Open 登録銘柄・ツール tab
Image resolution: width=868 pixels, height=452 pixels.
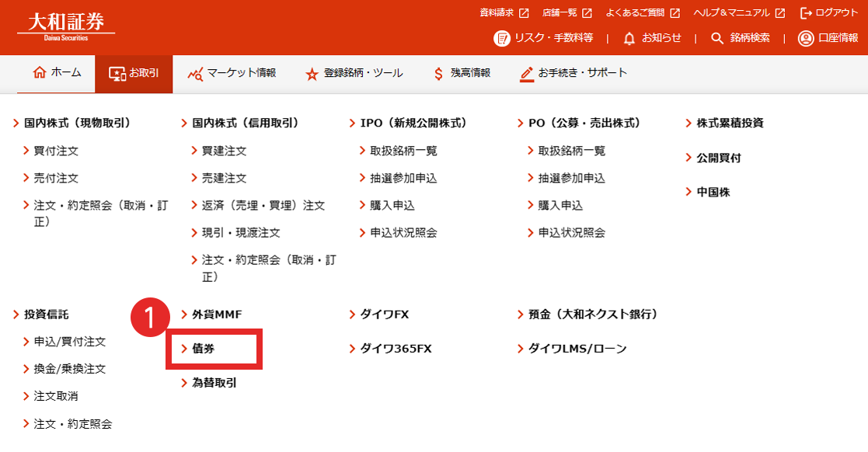pos(354,74)
